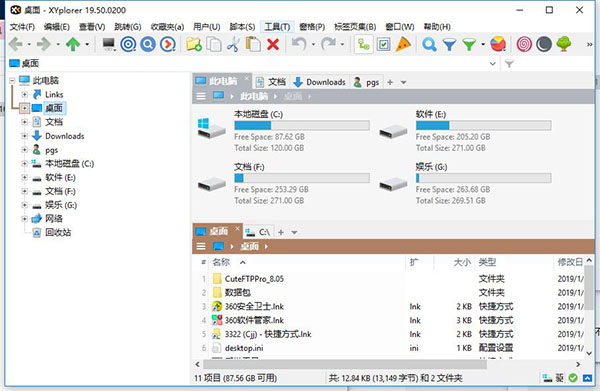The height and width of the screenshot is (391, 600).
Task: Click the Hotlist target icon
Action: 128,44
